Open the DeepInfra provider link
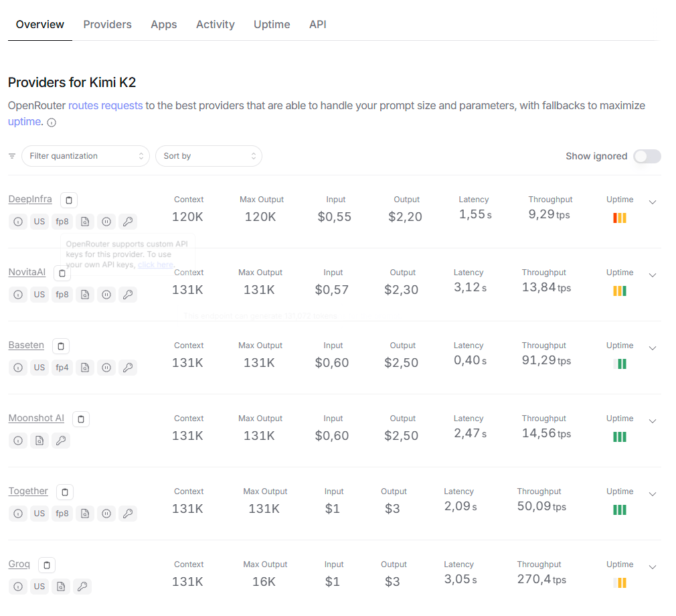 point(30,200)
